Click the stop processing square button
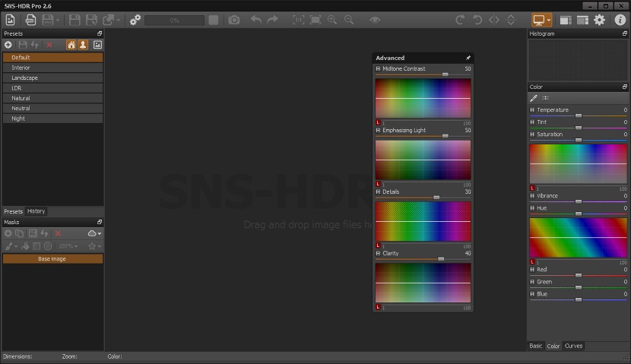Image resolution: width=631 pixels, height=364 pixels. 214,20
